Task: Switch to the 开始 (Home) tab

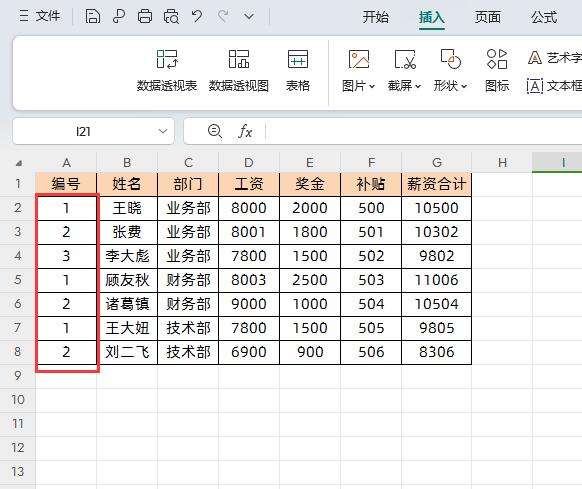Action: click(376, 17)
